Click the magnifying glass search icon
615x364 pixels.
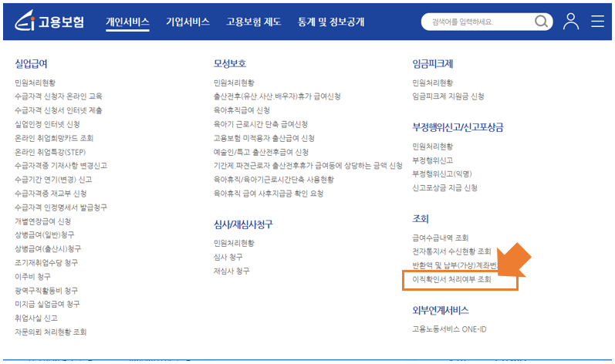coord(541,22)
